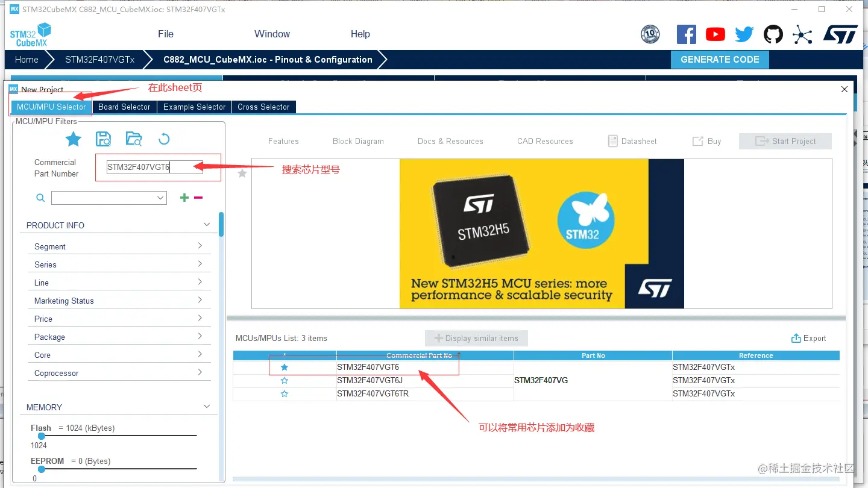The height and width of the screenshot is (488, 868).
Task: Open the Window menu
Action: [x=272, y=34]
